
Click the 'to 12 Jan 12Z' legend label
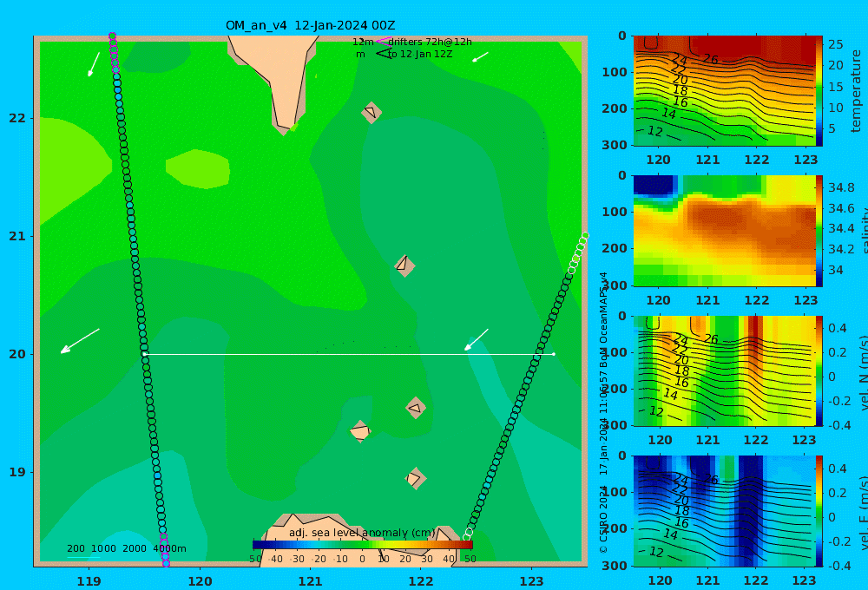[x=419, y=54]
